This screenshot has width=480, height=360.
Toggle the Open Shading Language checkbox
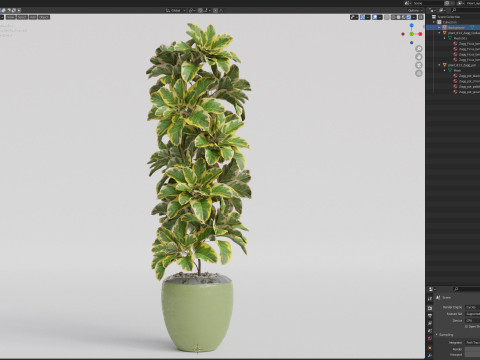(466, 326)
